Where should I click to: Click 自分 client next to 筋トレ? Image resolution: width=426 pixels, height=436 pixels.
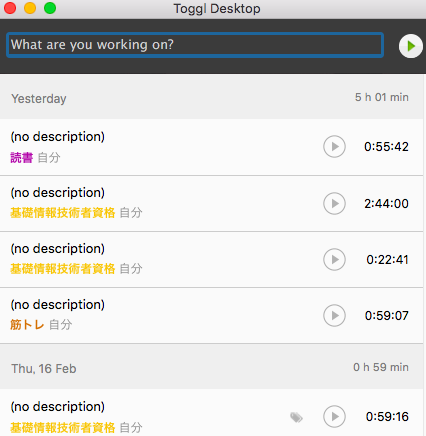(x=60, y=324)
